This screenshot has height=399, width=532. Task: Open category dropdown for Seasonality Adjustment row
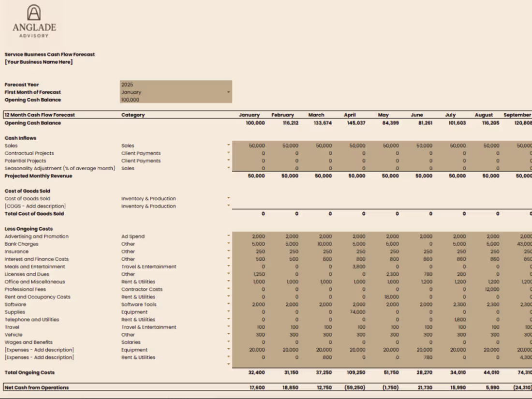[229, 168]
